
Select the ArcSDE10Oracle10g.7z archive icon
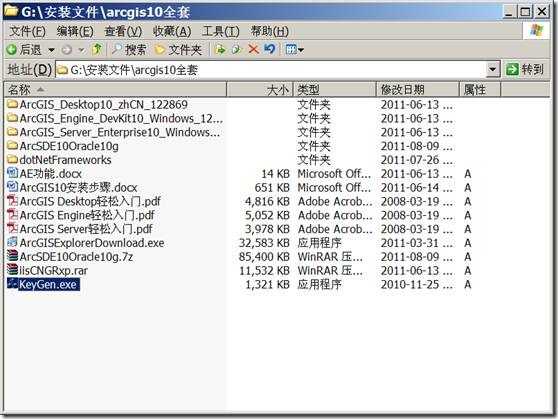pyautogui.click(x=12, y=256)
